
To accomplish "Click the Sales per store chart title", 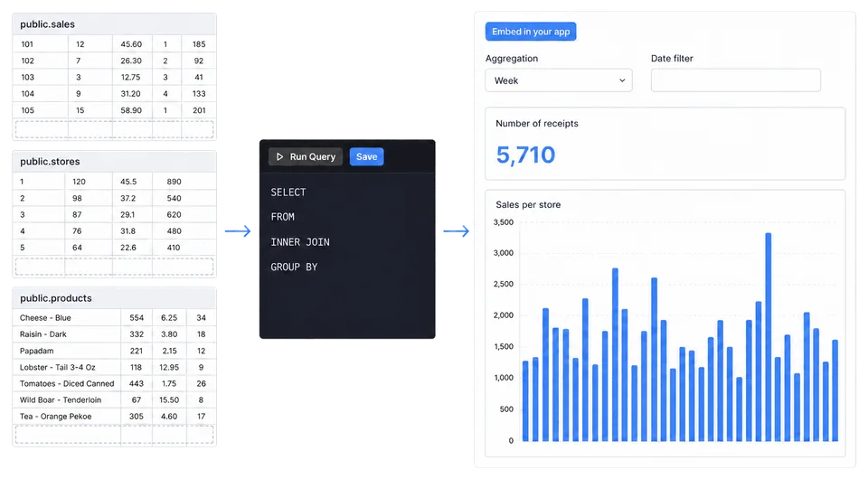I will [x=528, y=204].
